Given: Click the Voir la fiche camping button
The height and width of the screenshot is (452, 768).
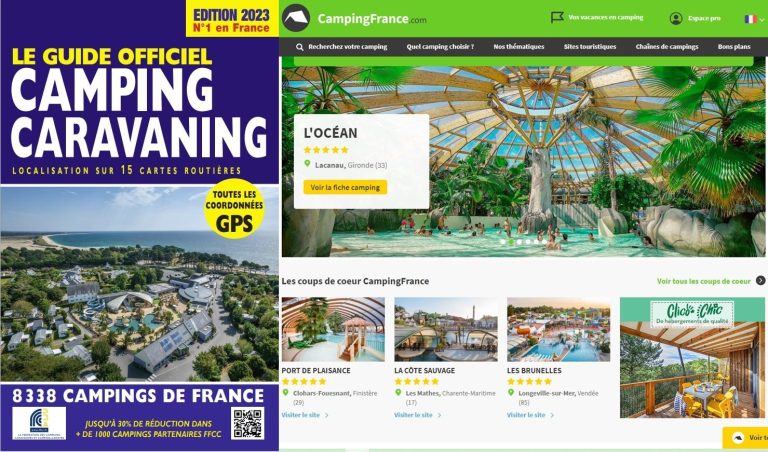Looking at the screenshot, I should [345, 187].
